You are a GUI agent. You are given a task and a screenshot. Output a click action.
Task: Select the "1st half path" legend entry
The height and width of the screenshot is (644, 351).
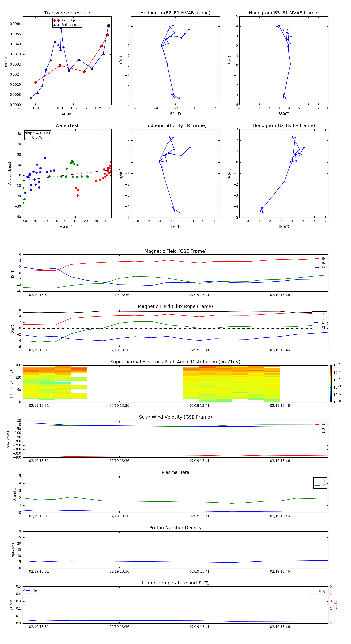click(67, 20)
